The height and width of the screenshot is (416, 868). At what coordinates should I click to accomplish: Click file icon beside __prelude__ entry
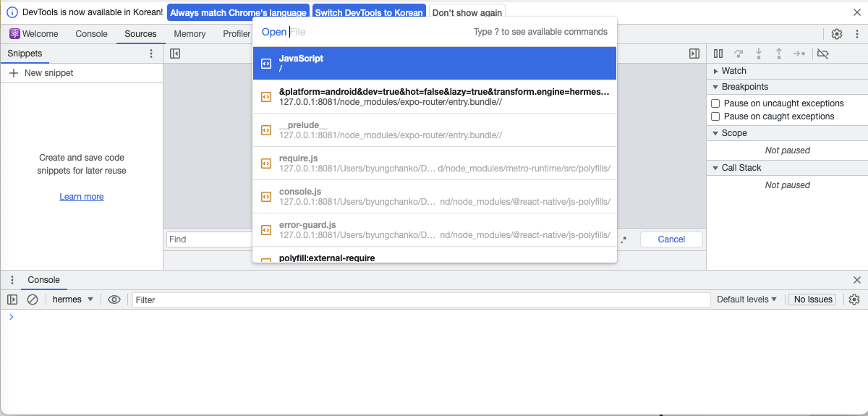[x=266, y=130]
